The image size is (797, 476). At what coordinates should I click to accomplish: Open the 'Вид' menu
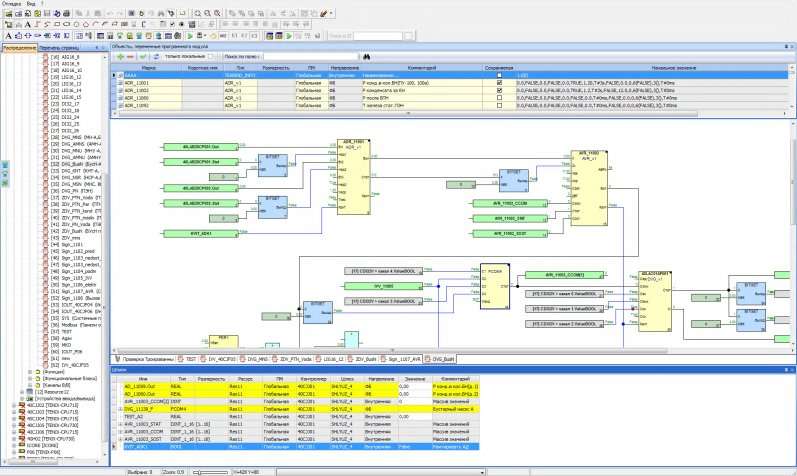31,3
